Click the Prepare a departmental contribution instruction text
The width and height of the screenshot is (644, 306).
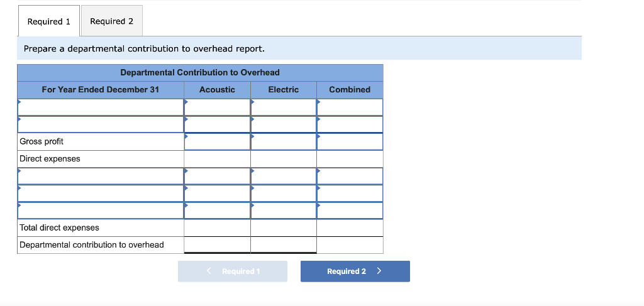tap(144, 49)
